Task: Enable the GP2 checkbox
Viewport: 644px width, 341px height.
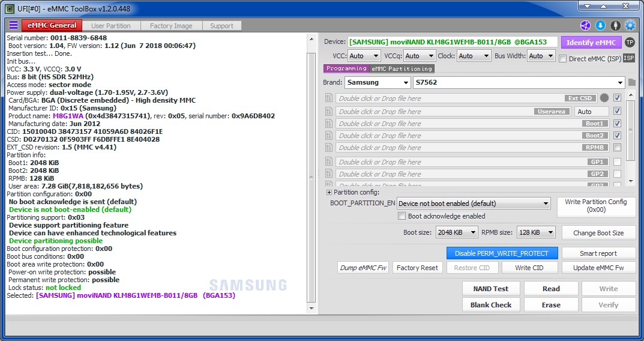Action: (x=617, y=174)
